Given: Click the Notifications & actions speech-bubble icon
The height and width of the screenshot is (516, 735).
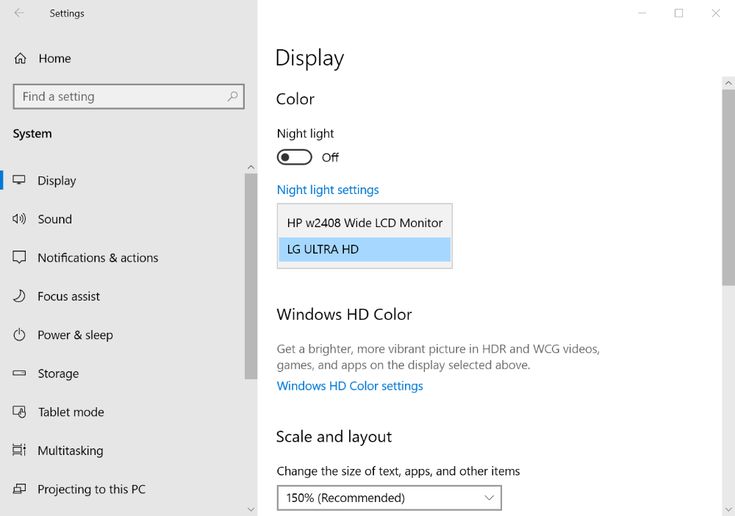Looking at the screenshot, I should [19, 257].
